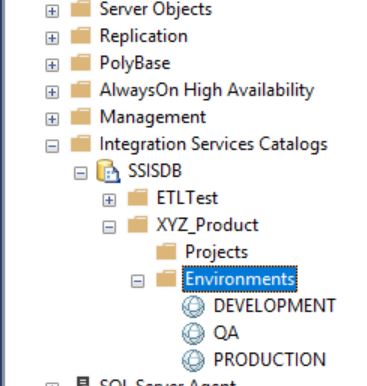Expand the AlwaysOn High Availability node
The image size is (367, 386).
pyautogui.click(x=52, y=92)
